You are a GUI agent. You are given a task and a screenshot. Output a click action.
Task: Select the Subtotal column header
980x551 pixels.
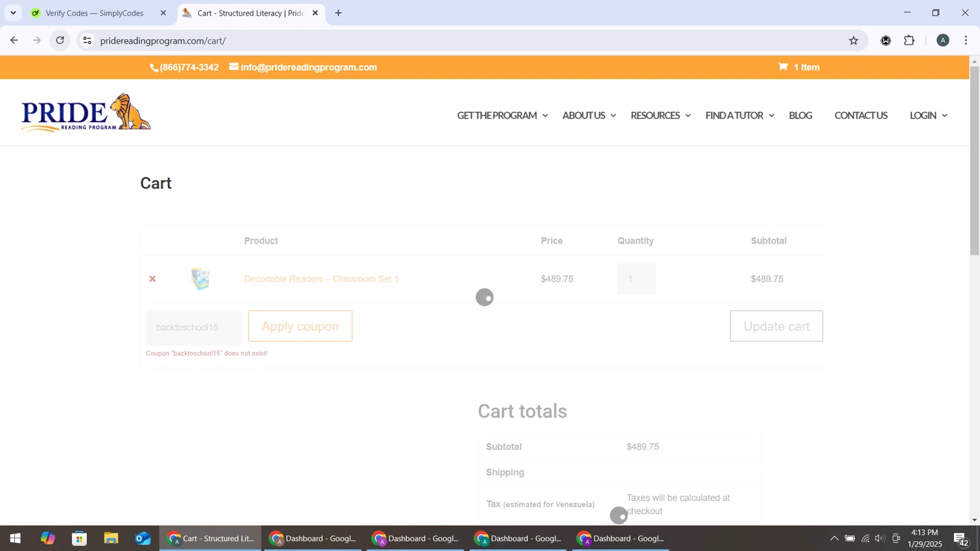[768, 241]
